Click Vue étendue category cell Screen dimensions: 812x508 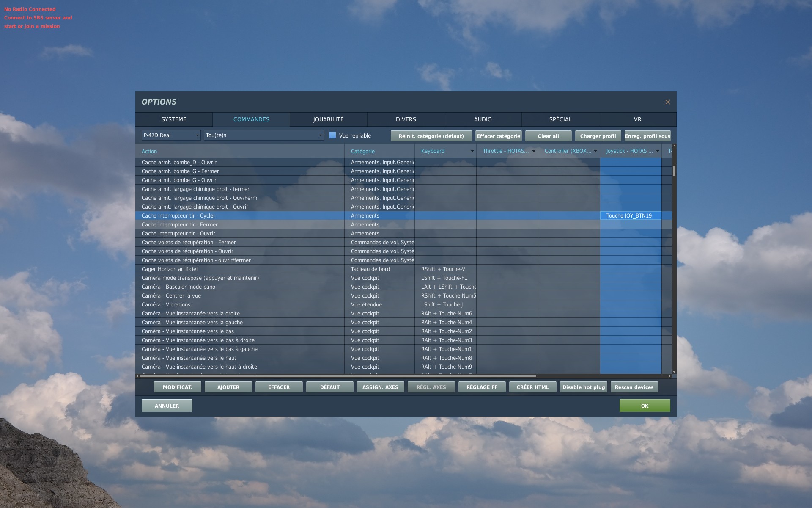click(380, 304)
